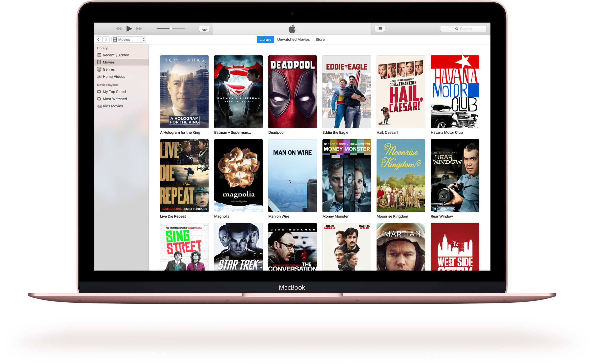Image resolution: width=592 pixels, height=364 pixels.
Task: Open the Movies media picker dropdown
Action: 129,40
